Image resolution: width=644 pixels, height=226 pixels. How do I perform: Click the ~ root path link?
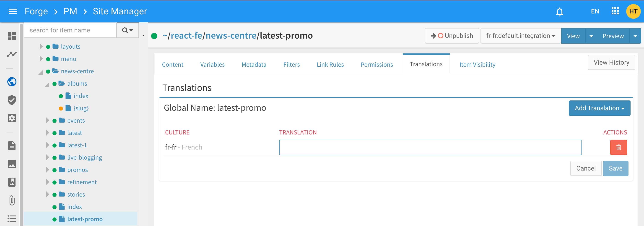[165, 36]
